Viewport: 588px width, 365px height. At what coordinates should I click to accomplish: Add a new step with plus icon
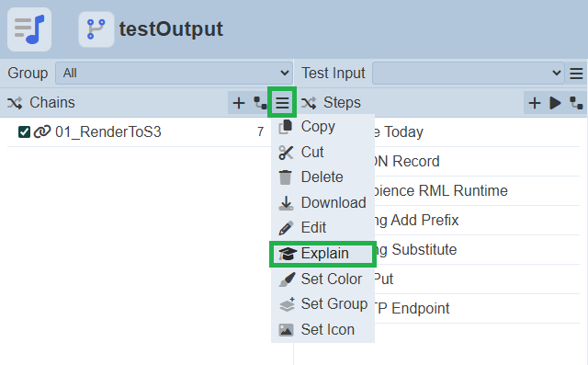point(535,102)
